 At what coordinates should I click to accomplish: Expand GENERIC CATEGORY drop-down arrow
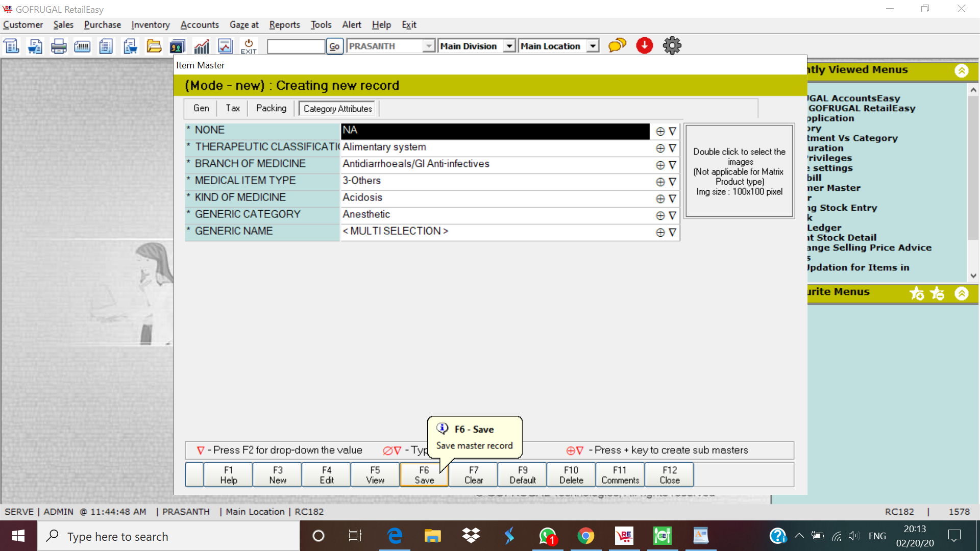(672, 215)
